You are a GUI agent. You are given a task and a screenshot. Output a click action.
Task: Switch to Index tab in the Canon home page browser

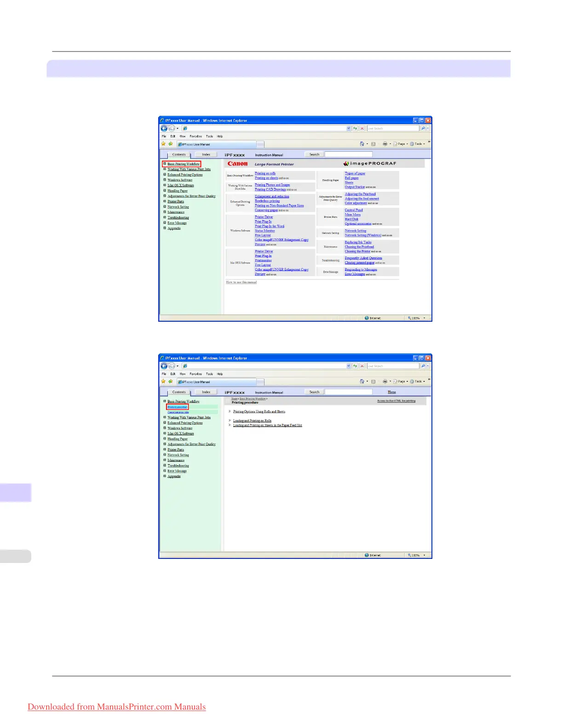206,154
